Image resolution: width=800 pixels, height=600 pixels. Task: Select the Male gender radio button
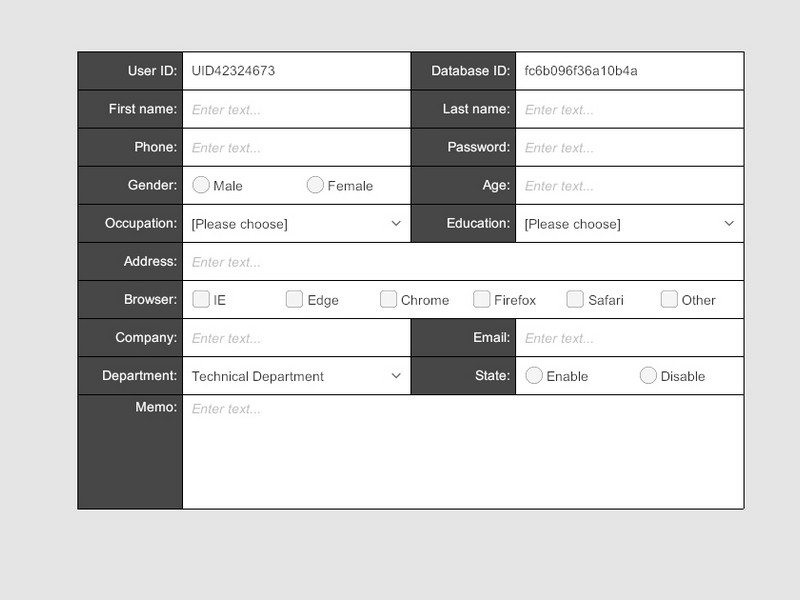coord(201,185)
